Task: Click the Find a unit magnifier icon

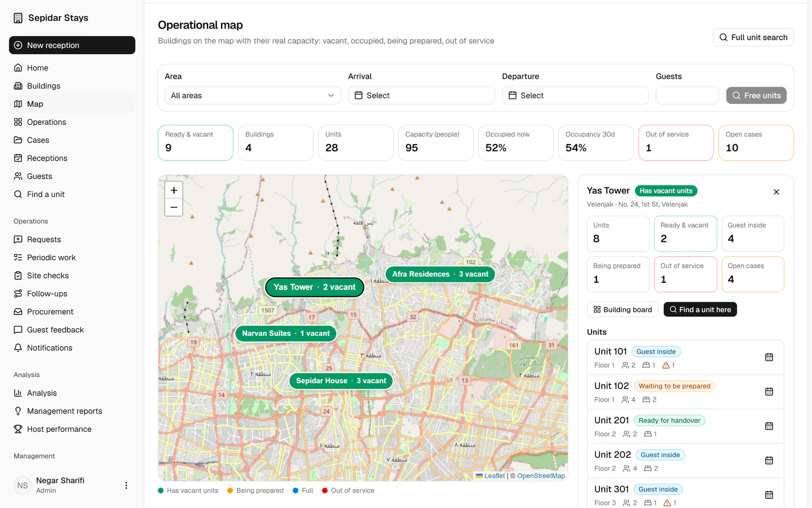Action: 18,194
